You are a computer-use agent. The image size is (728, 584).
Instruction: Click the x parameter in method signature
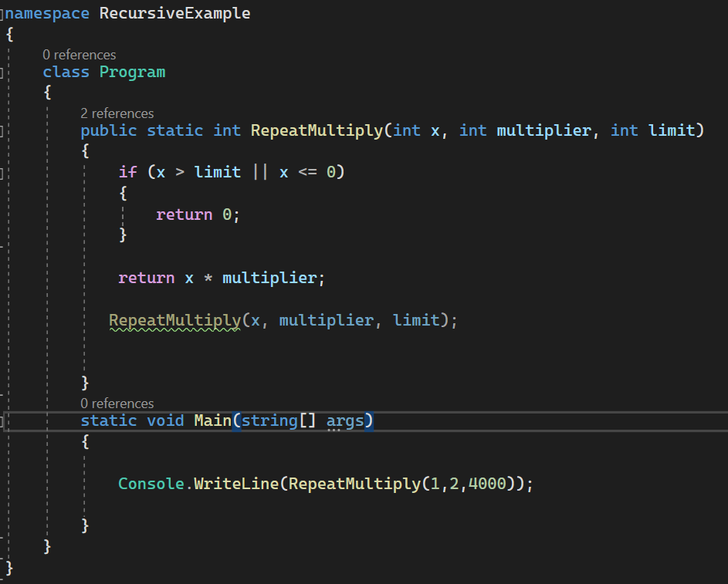click(435, 131)
